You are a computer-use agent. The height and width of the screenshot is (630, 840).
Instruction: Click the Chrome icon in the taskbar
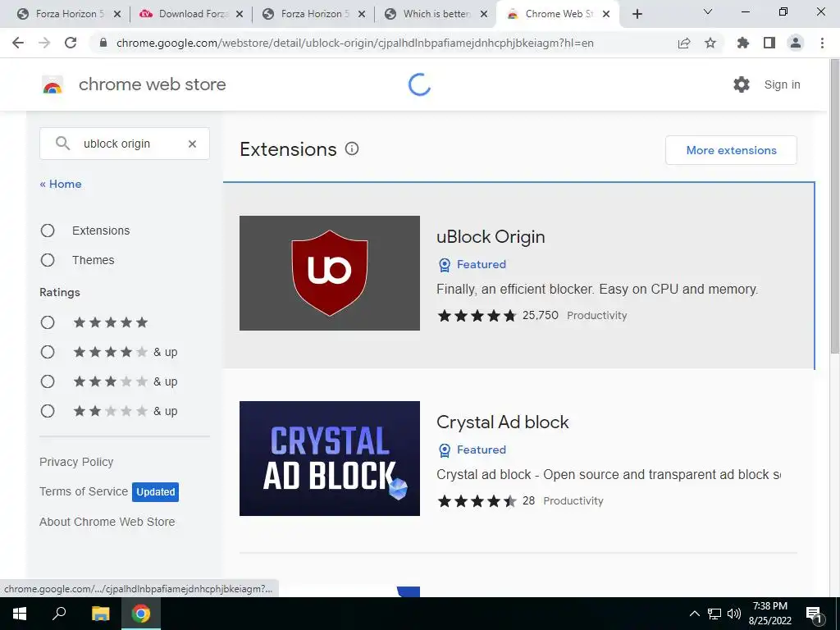[x=141, y=614]
